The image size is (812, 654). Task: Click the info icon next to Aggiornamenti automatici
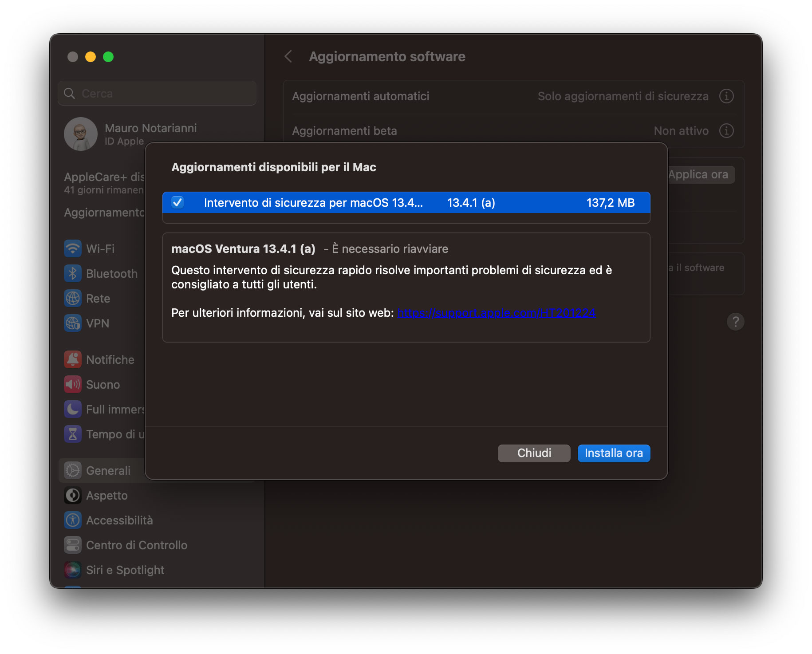tap(726, 96)
